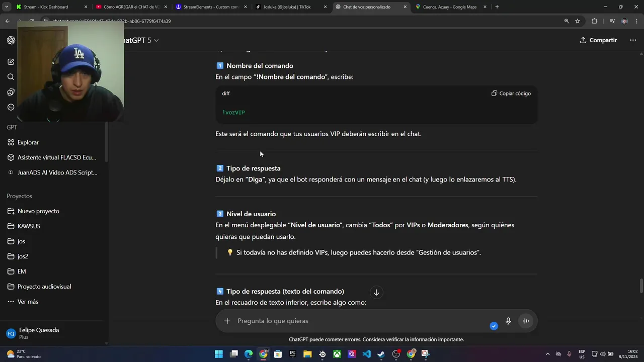
Task: Open Steam from taskbar
Action: [381, 354]
